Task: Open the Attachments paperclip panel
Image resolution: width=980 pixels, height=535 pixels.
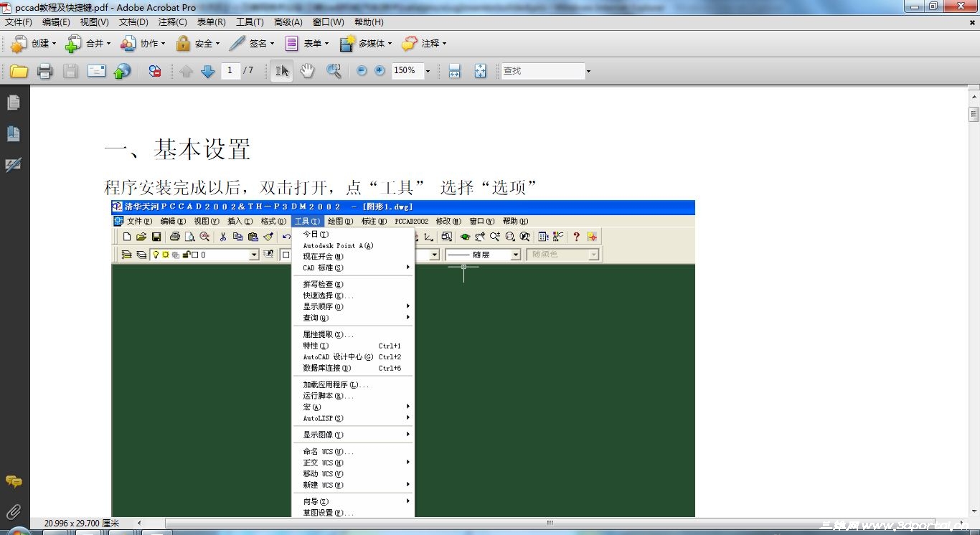Action: [13, 512]
